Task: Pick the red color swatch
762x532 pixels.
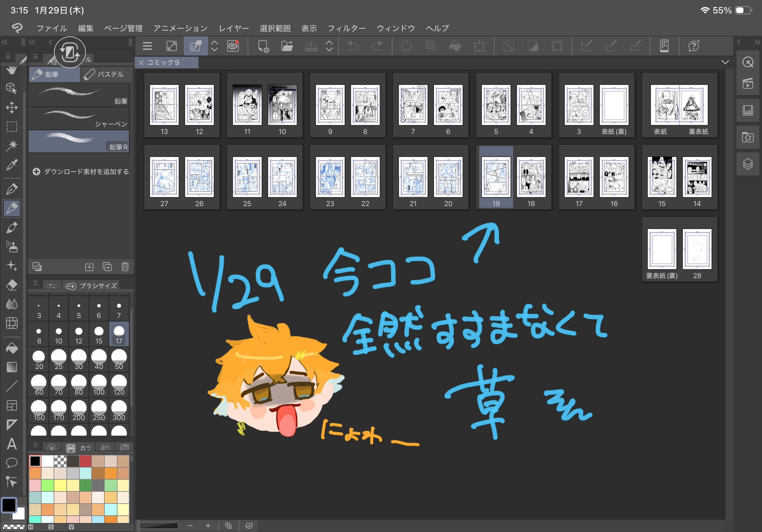Action: click(85, 461)
